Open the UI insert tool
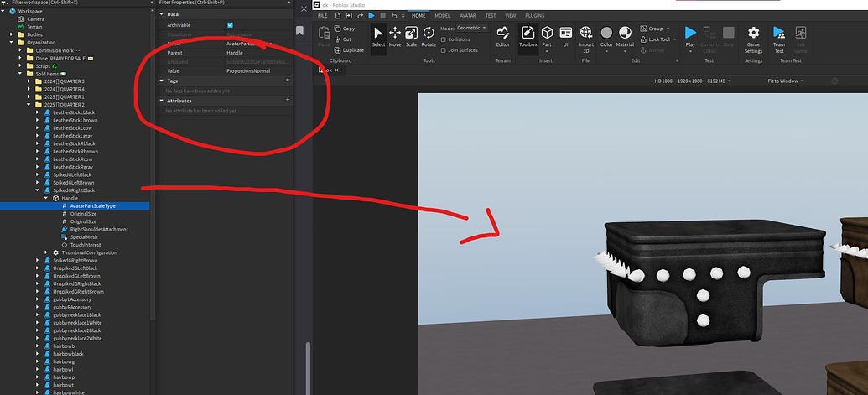868x395 pixels. [x=565, y=37]
